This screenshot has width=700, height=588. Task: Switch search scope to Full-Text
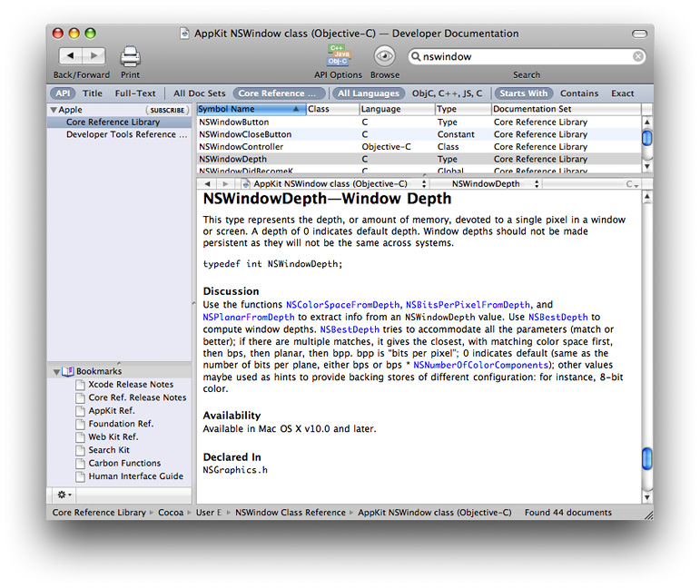click(135, 93)
